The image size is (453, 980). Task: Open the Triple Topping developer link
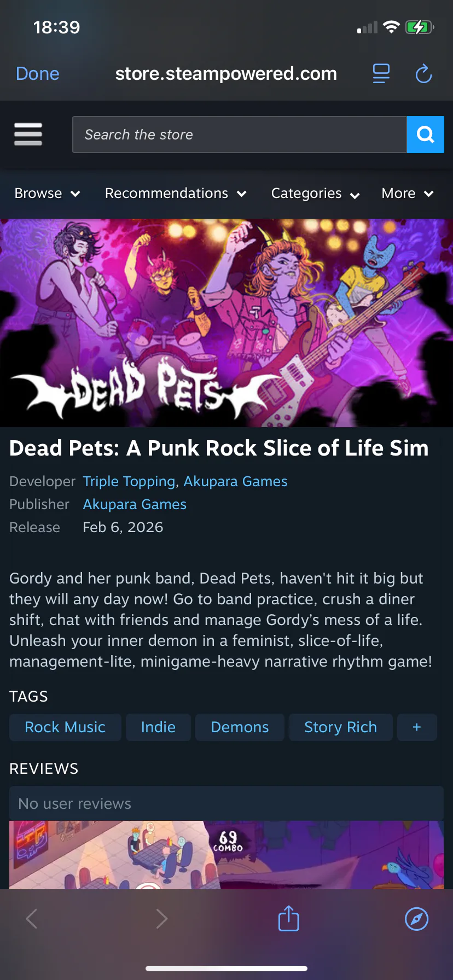[129, 481]
